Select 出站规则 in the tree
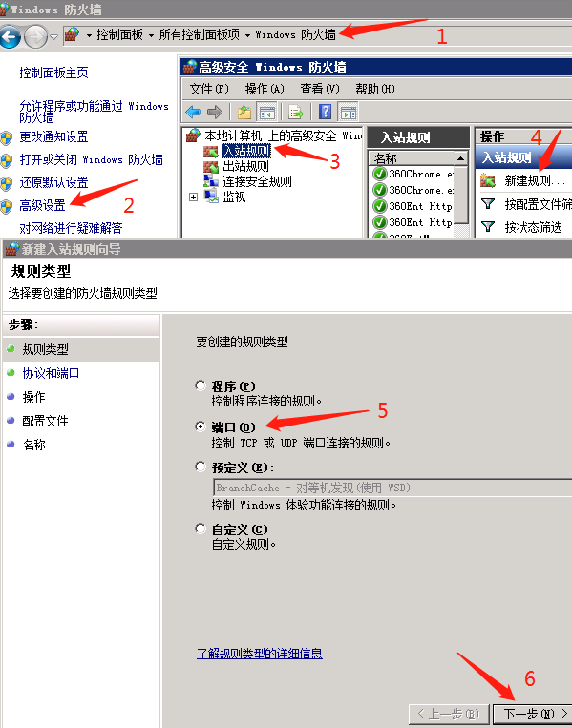The image size is (572, 728). [245, 166]
